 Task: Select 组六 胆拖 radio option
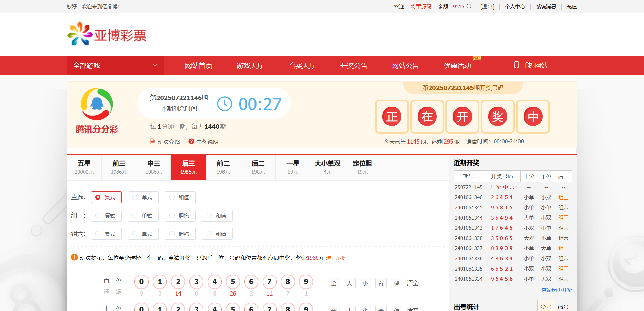point(180,234)
